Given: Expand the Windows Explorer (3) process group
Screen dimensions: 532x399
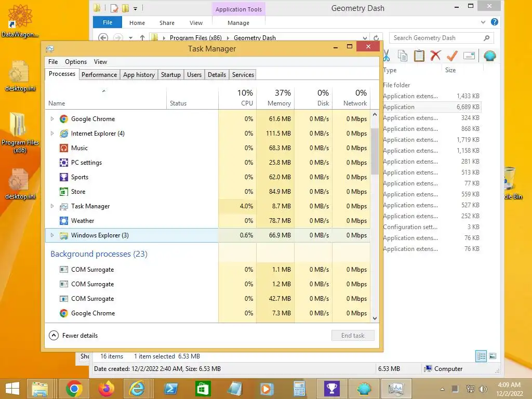Looking at the screenshot, I should point(52,235).
